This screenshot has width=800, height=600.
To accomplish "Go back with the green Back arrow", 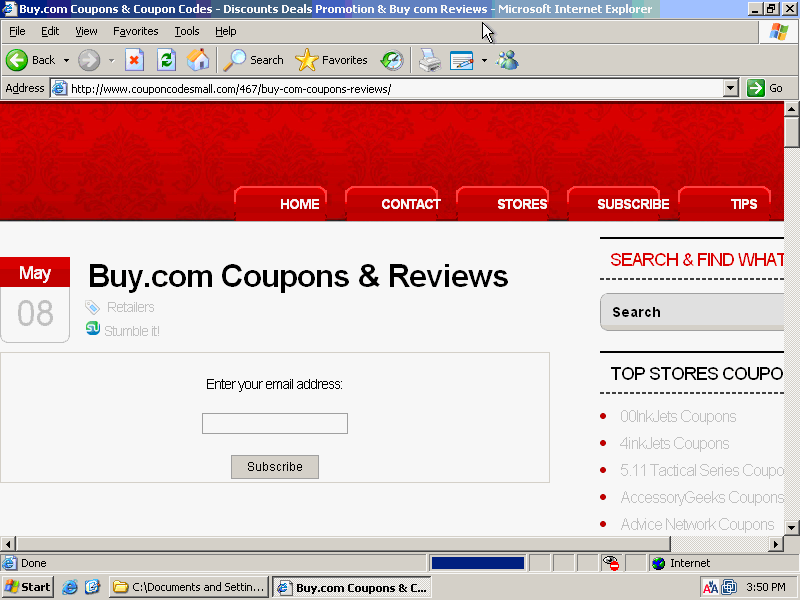I will point(17,60).
